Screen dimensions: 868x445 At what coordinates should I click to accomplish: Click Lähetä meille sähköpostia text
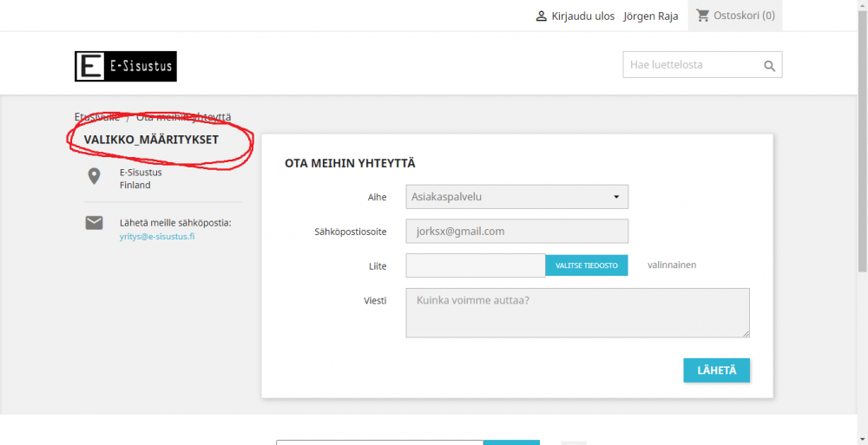click(175, 223)
